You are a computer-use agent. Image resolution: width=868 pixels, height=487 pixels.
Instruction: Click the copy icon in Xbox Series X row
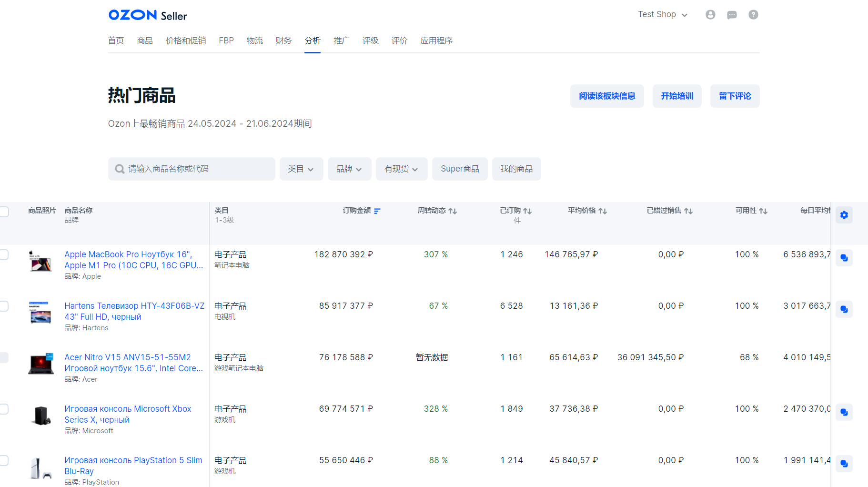point(844,412)
